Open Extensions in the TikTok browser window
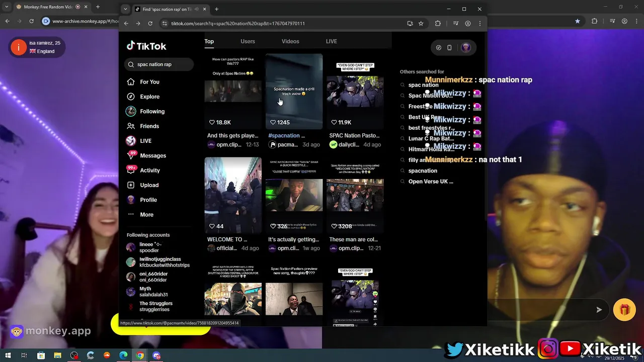This screenshot has width=644, height=362. click(x=438, y=23)
